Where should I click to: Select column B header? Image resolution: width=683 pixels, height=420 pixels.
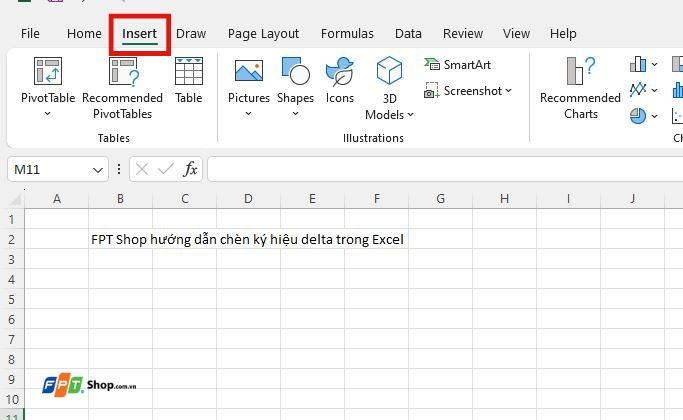[121, 199]
